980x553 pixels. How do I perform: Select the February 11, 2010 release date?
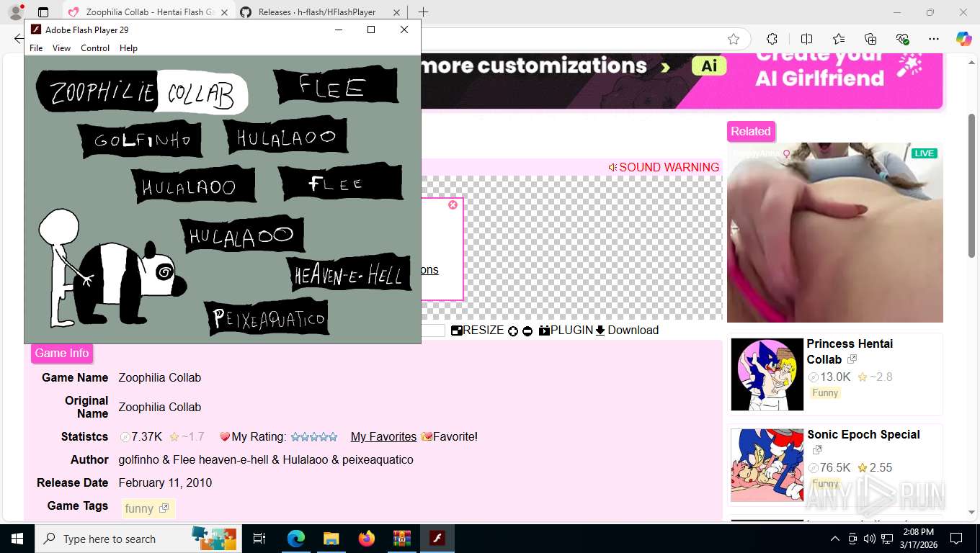pyautogui.click(x=165, y=482)
